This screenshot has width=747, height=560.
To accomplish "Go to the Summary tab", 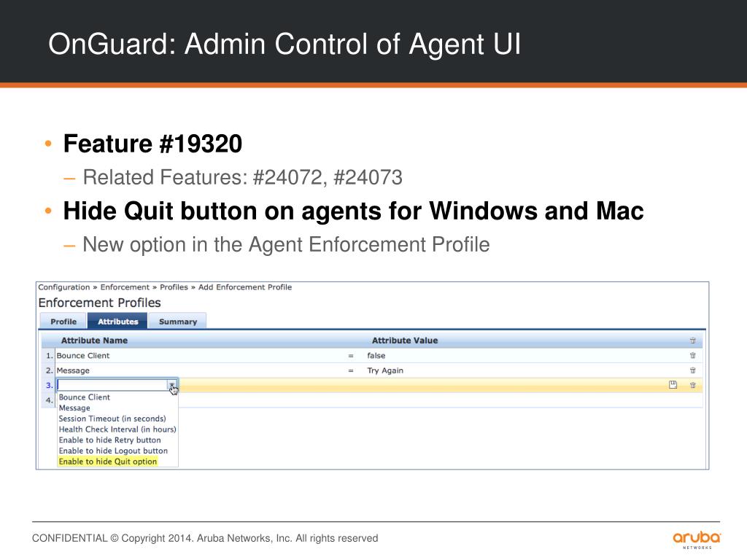I will click(x=178, y=322).
